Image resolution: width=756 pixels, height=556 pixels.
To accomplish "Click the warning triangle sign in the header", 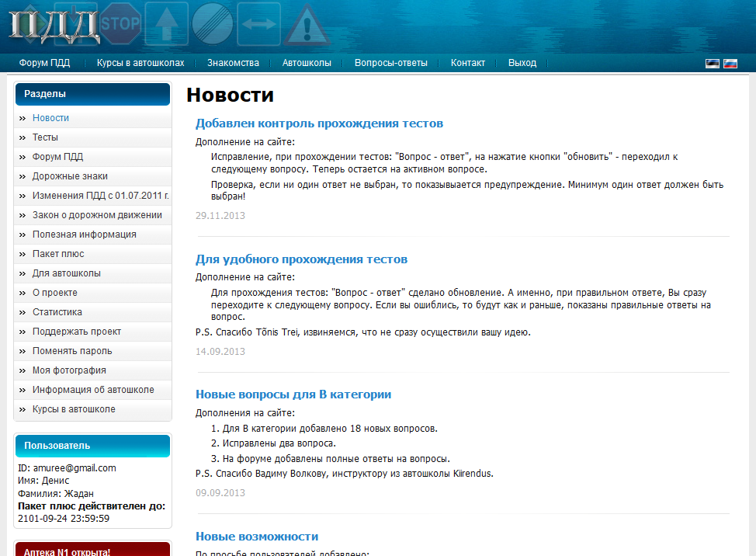I will point(307,26).
